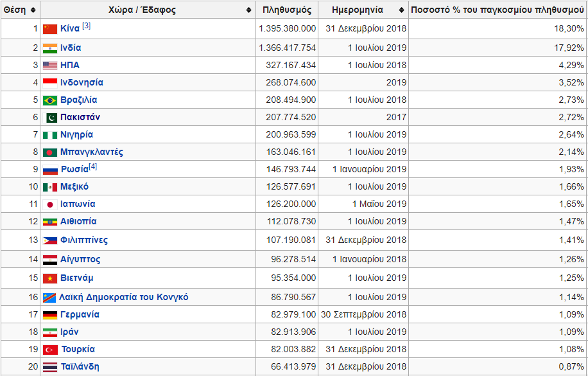Sort table by Ημερομηνία column arrows

pos(402,10)
